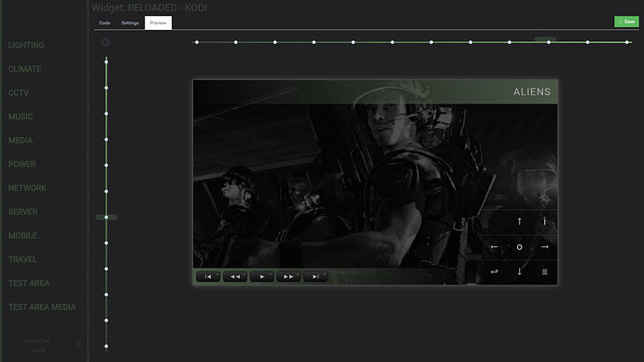Click the right arrow navigation icon

pyautogui.click(x=545, y=246)
